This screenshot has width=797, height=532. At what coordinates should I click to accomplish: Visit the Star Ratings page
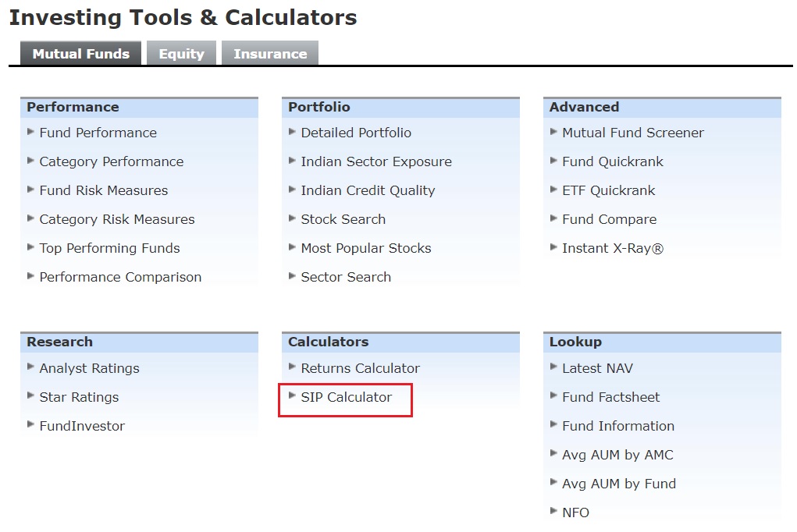coord(79,397)
